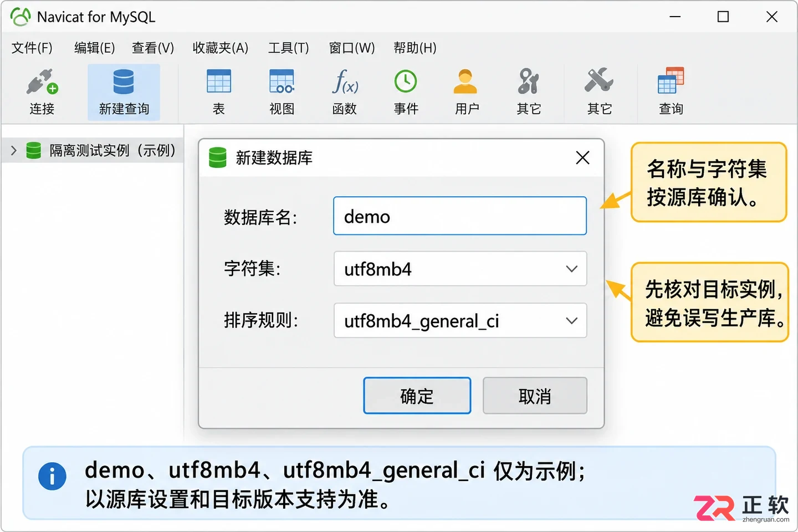Viewport: 798px width, 532px height.
Task: Open the 查询 icon at the toolbar end
Action: coord(671,81)
